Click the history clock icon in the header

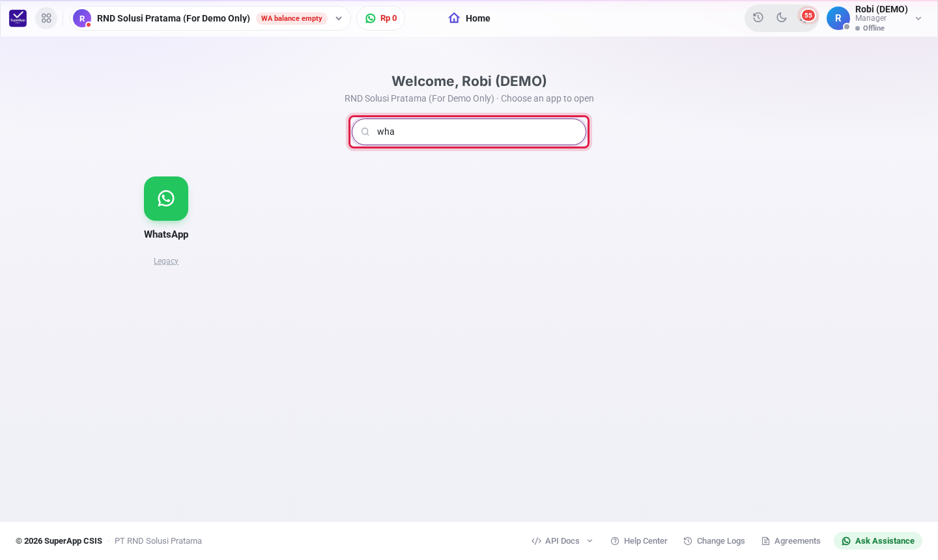[x=758, y=18]
